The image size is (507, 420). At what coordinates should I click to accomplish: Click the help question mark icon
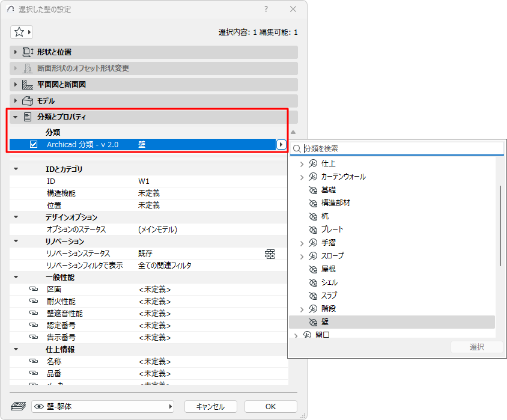pos(266,9)
